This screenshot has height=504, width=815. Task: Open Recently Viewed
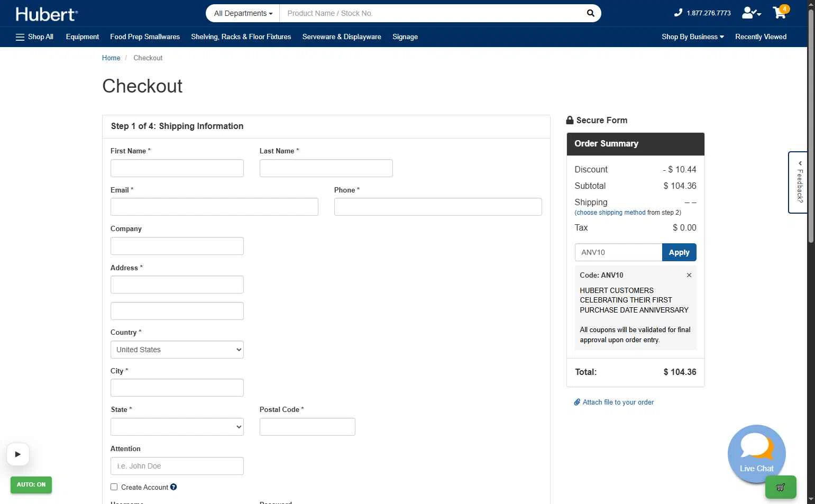pos(761,37)
